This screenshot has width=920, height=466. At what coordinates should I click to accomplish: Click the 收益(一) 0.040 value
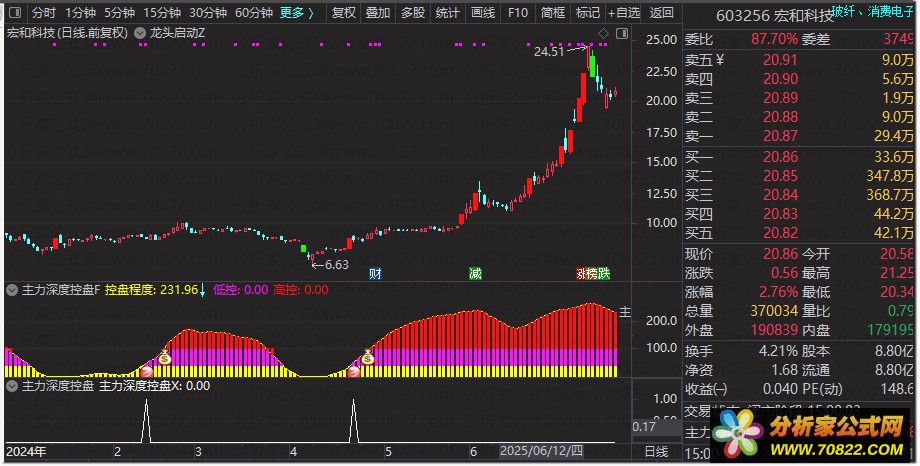click(780, 389)
